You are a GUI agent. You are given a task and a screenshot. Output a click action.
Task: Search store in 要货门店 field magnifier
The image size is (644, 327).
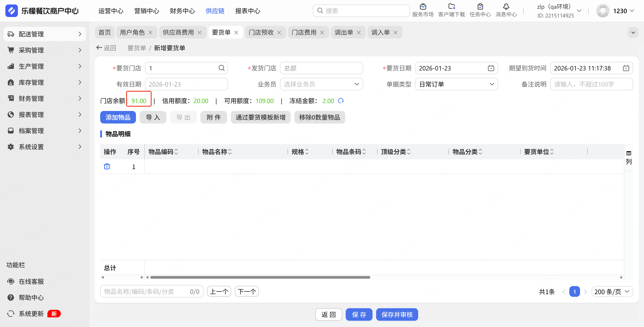(x=222, y=68)
